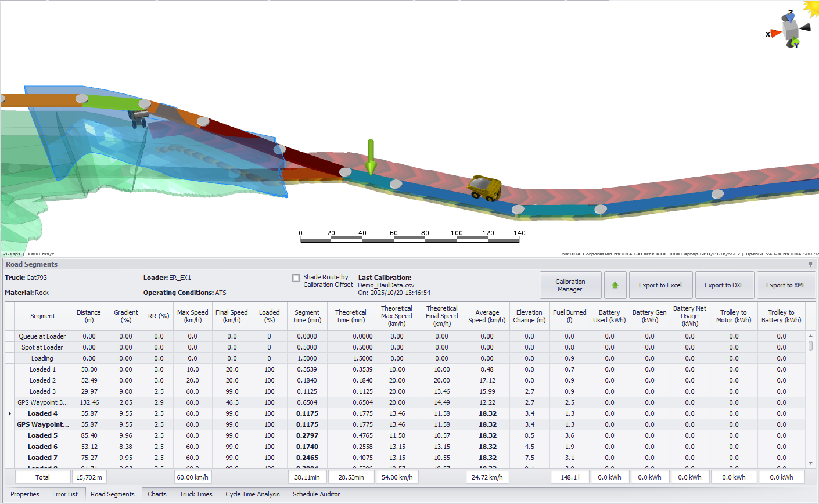
Task: Open the Cycle Time Analysis tab
Action: [x=252, y=494]
